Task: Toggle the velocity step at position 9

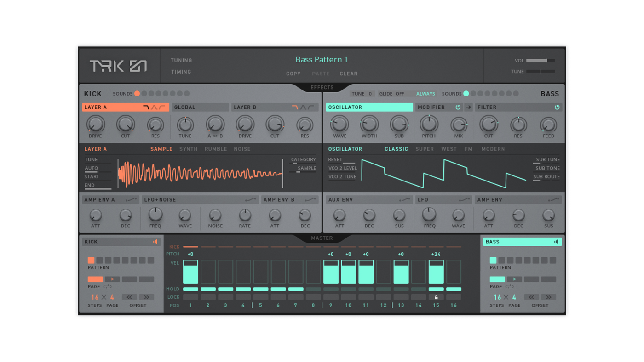Action: pos(331,272)
